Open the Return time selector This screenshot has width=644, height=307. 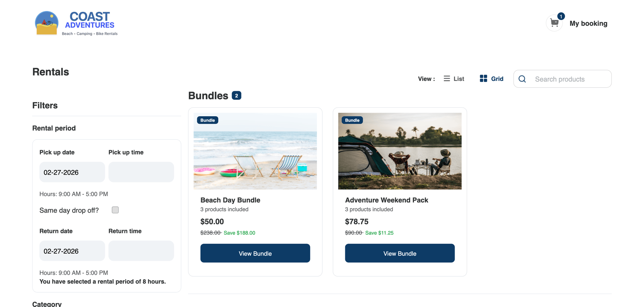pyautogui.click(x=141, y=251)
